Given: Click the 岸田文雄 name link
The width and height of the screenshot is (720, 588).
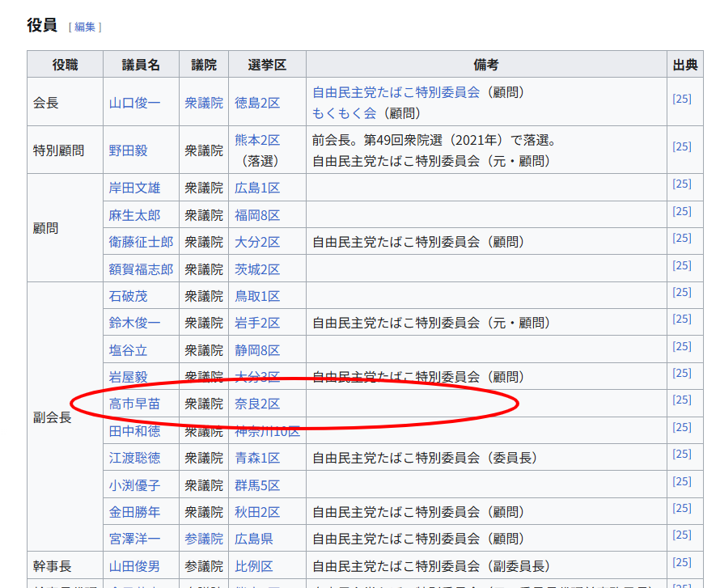Looking at the screenshot, I should [x=134, y=188].
